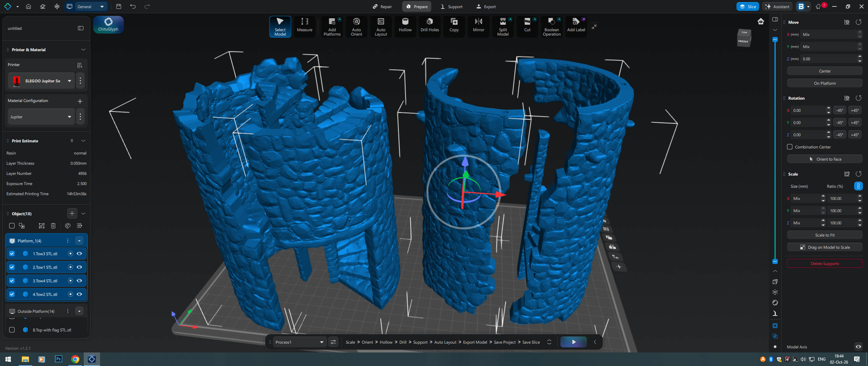Uncheck 3.Tow4 STL.stl checkbox
Image resolution: width=868 pixels, height=366 pixels.
[12, 281]
